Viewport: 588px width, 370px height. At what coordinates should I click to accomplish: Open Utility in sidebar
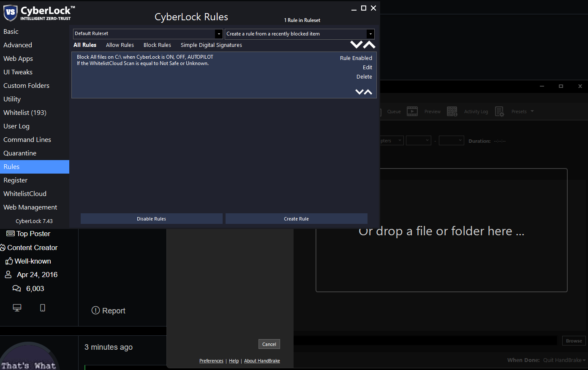[x=35, y=99]
